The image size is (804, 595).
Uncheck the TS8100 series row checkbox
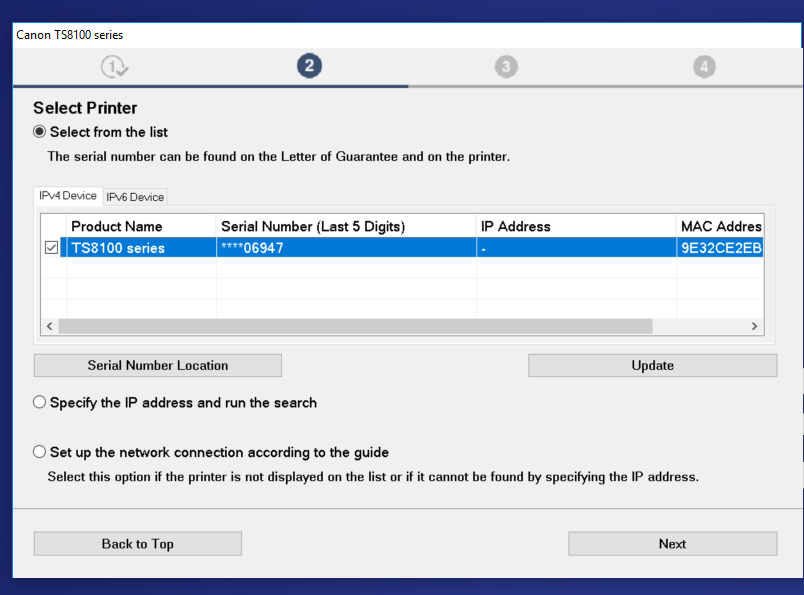(51, 248)
